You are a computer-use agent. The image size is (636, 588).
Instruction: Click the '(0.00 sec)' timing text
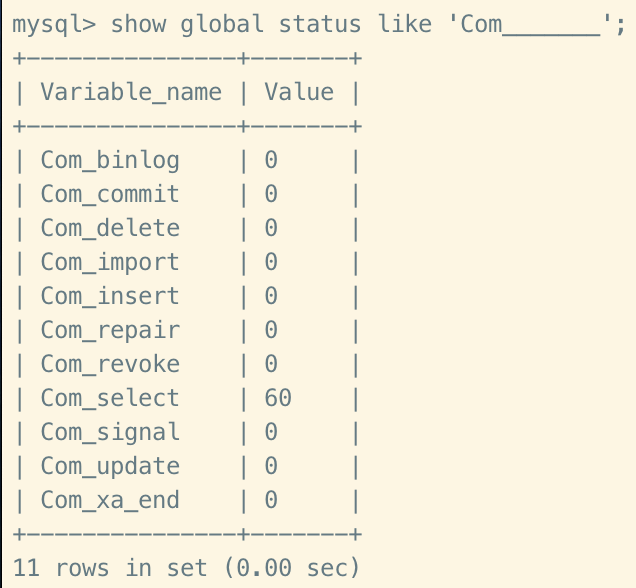pos(291,568)
